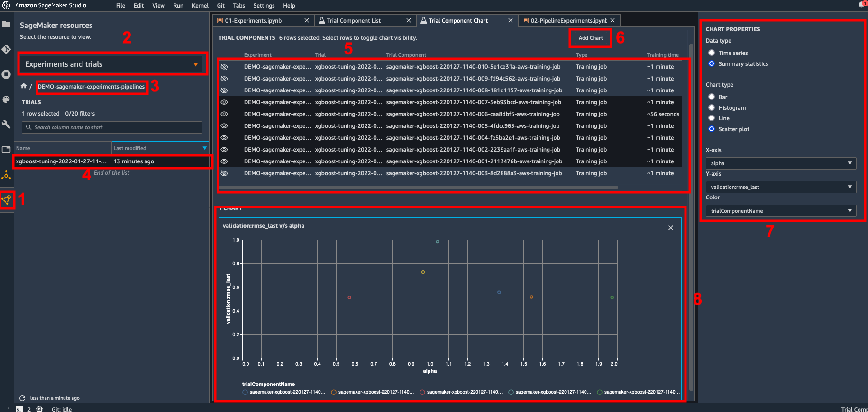Select Bar chart type
The height and width of the screenshot is (412, 868).
[712, 97]
